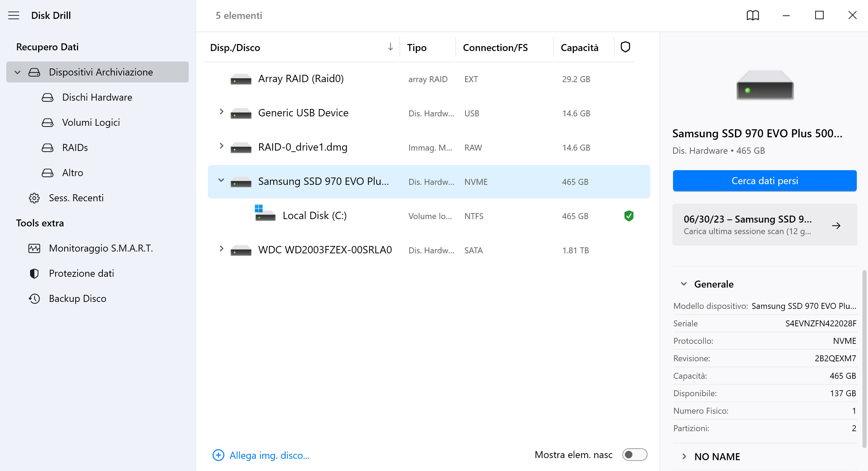The image size is (868, 471).
Task: Sort by Disp./Disco column header
Action: pos(235,48)
